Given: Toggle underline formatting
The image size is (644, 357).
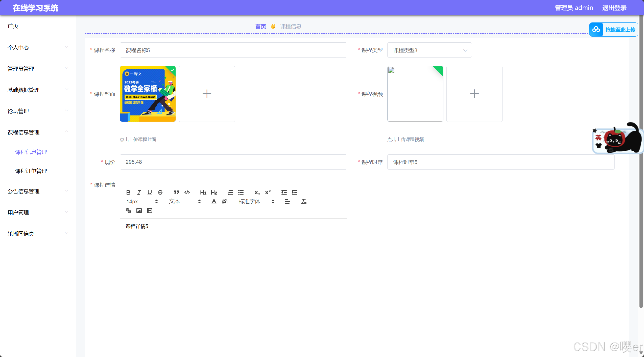Looking at the screenshot, I should coord(150,193).
